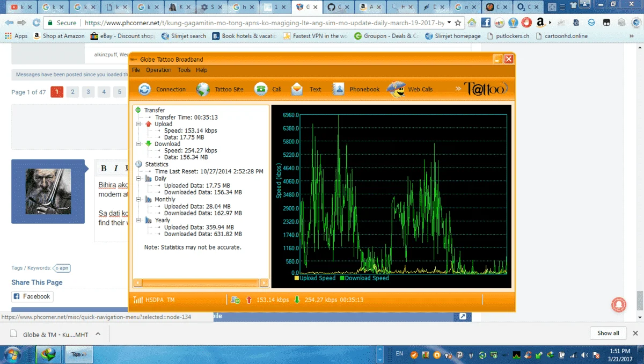Click left arrow of tree horizontal scrollbar
The width and height of the screenshot is (644, 364).
(x=138, y=282)
